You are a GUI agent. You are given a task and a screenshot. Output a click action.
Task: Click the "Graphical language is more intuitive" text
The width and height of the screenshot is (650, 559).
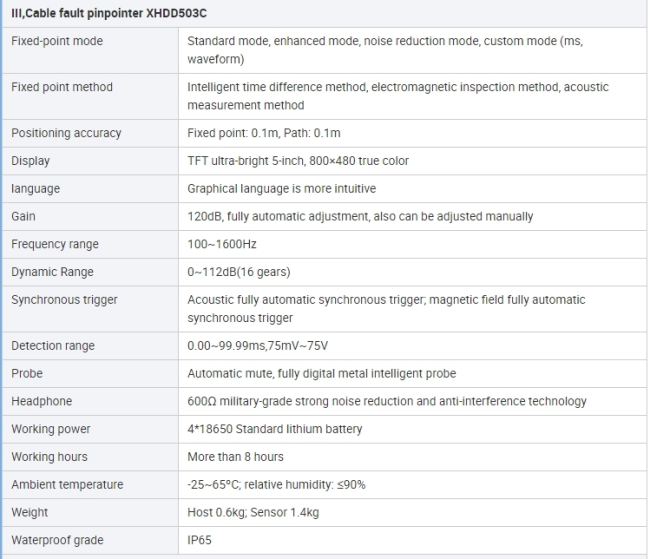pyautogui.click(x=281, y=189)
